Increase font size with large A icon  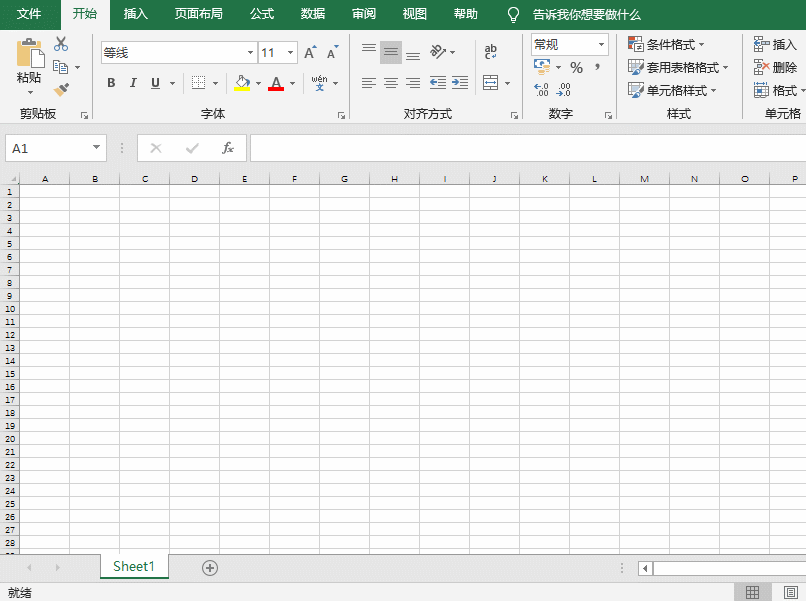click(x=310, y=52)
